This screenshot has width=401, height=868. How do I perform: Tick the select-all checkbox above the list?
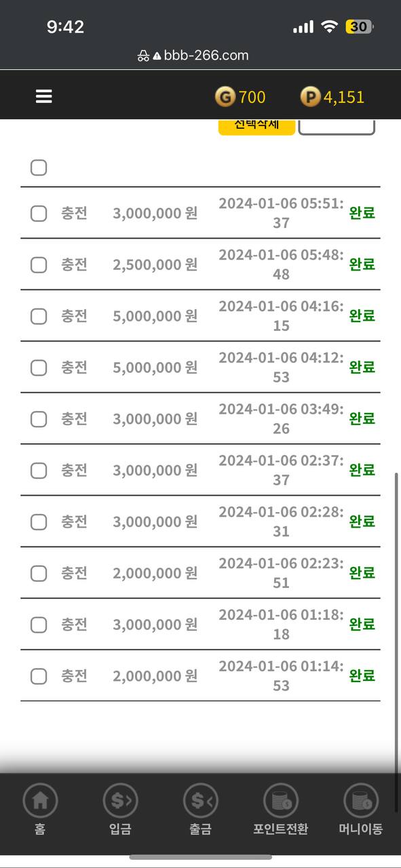[x=39, y=167]
